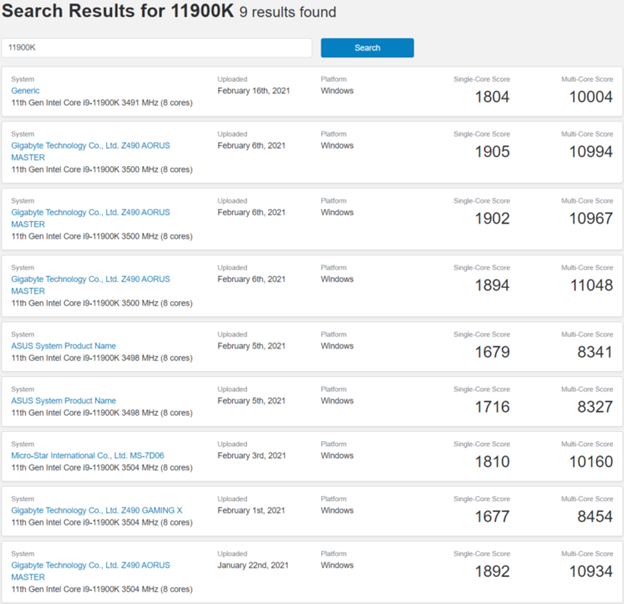Open the Micro-Star International MS-7D06 link
Screen dimensions: 624x604
click(87, 456)
